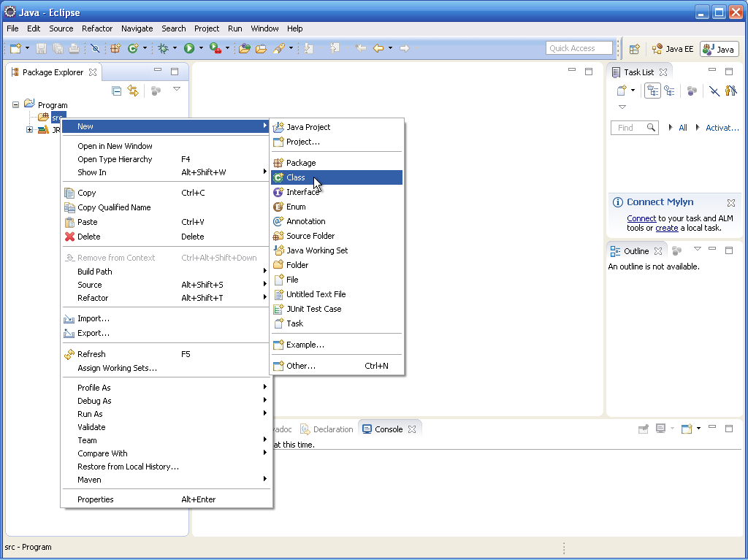
Task: Click the New Java Class toolbar icon
Action: [133, 48]
